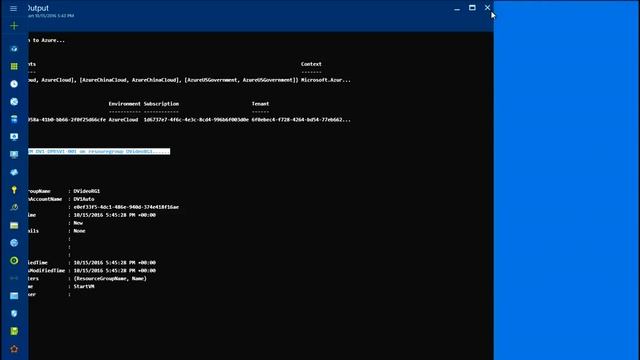Viewport: 640px width, 360px height.
Task: Click the 'Subscription' column header
Action: 161,104
